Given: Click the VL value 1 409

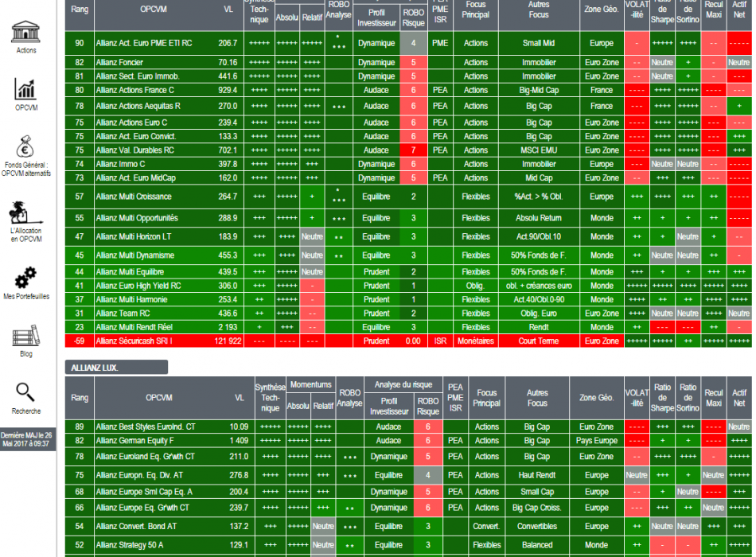Looking at the screenshot, I should [239, 441].
